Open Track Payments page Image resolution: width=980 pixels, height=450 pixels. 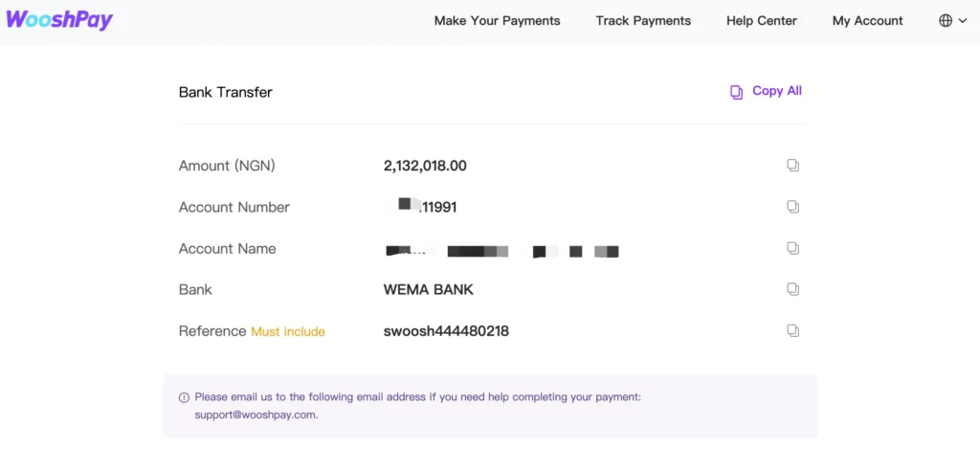643,21
